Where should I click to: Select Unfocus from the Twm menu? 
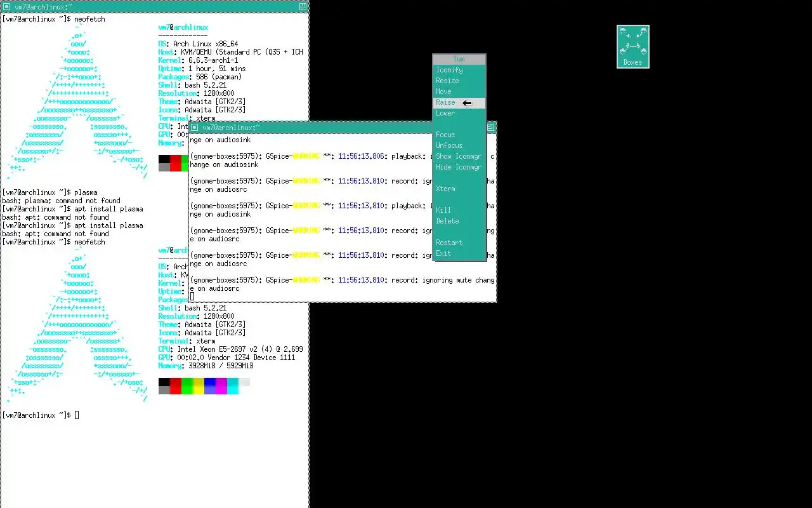459,146
